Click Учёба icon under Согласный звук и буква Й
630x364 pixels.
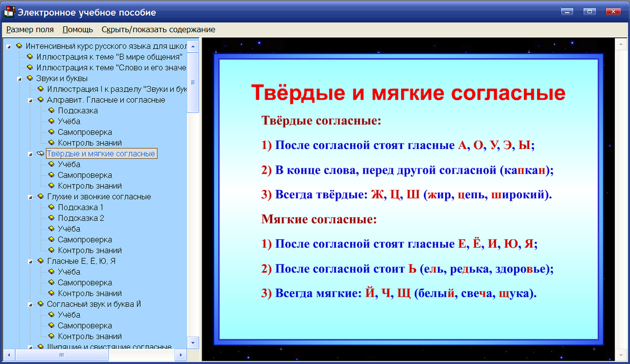[51, 315]
